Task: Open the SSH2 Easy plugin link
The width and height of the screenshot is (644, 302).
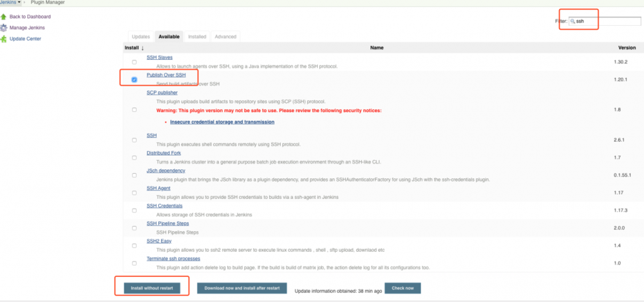Action: (159, 241)
